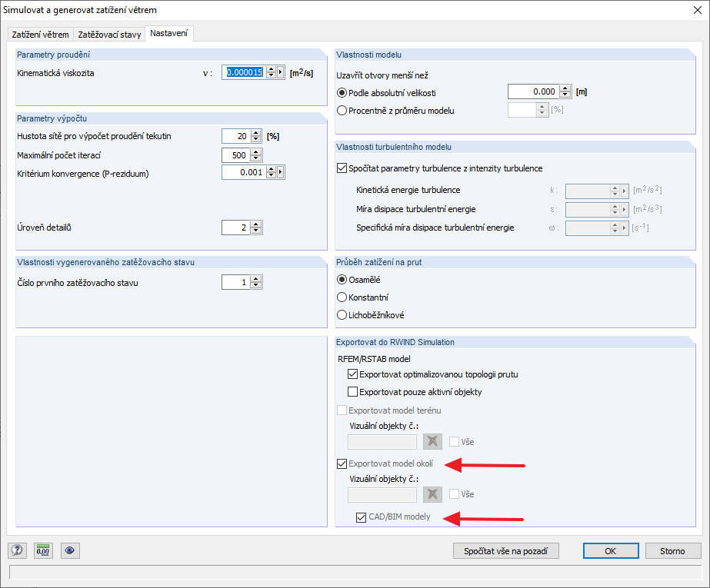Confirm settings with OK
The height and width of the screenshot is (588, 710).
610,550
